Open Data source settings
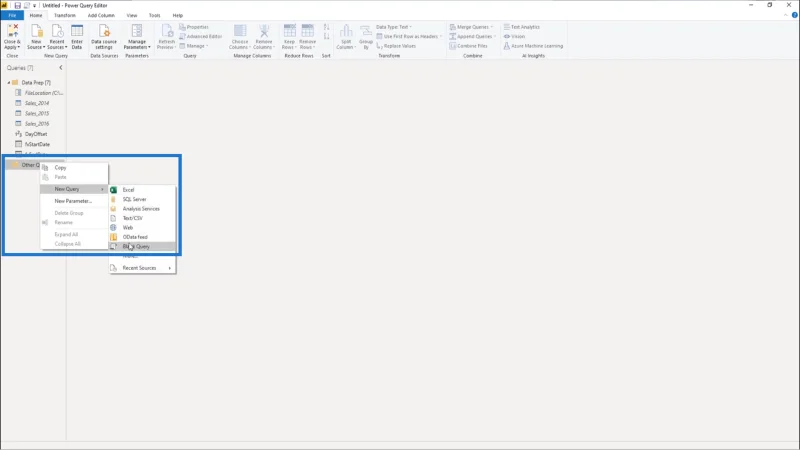800x450 pixels. (x=104, y=37)
